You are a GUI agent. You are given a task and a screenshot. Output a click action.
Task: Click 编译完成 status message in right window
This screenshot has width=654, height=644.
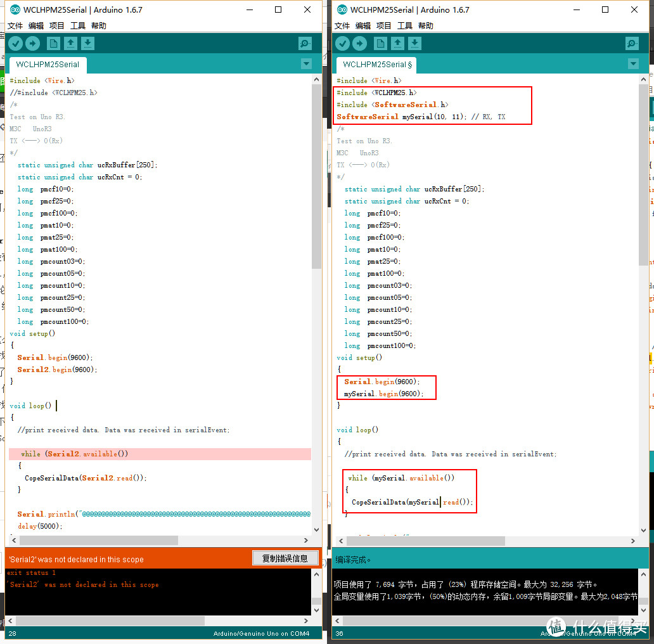click(353, 560)
